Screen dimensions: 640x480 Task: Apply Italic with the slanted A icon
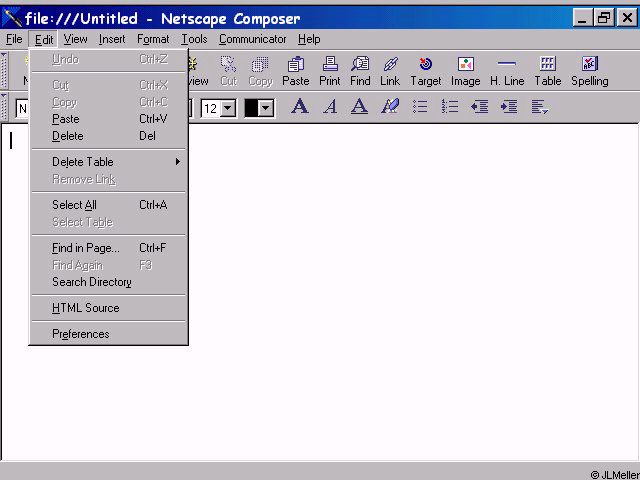click(330, 107)
